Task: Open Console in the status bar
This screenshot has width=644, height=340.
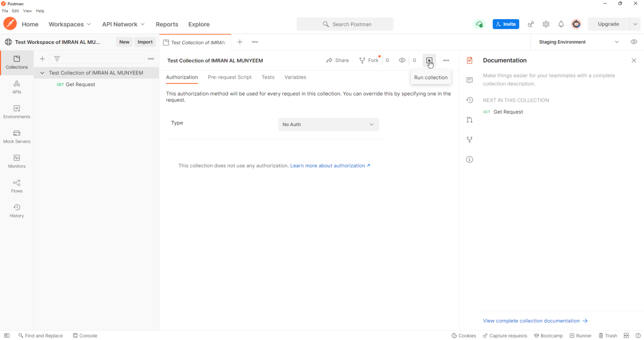Action: tap(85, 335)
